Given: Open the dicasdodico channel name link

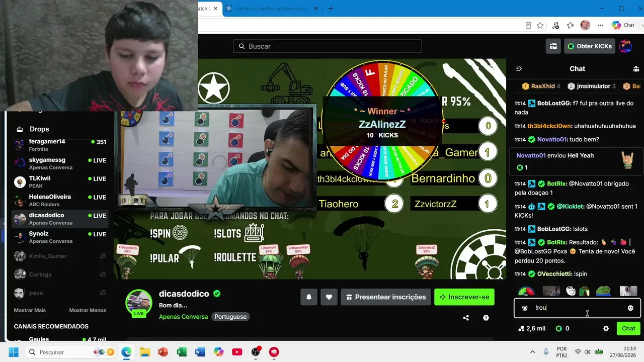Looking at the screenshot, I should tap(184, 294).
